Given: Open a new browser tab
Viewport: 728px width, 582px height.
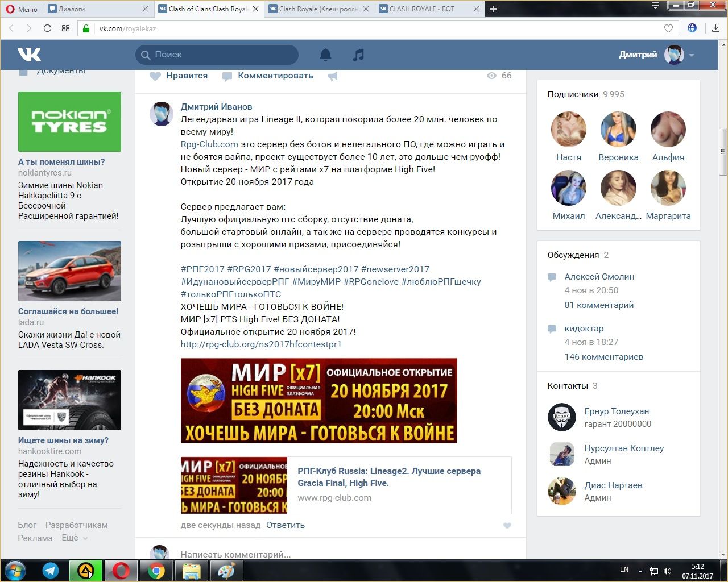Looking at the screenshot, I should [493, 9].
